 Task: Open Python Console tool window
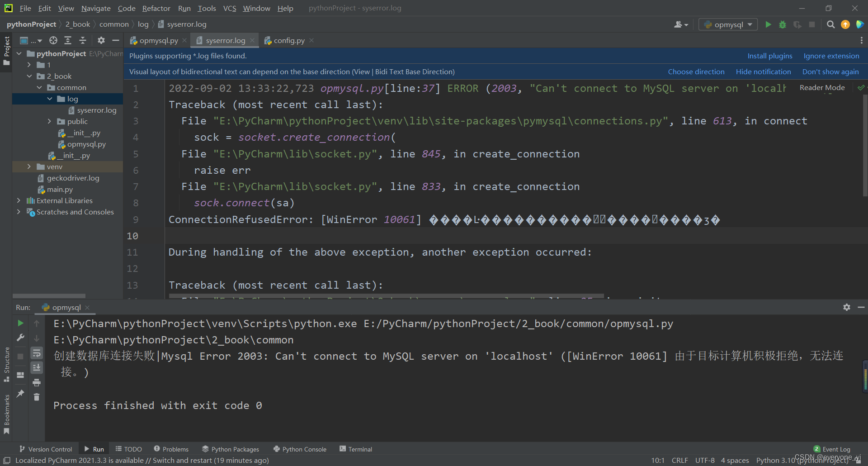300,449
